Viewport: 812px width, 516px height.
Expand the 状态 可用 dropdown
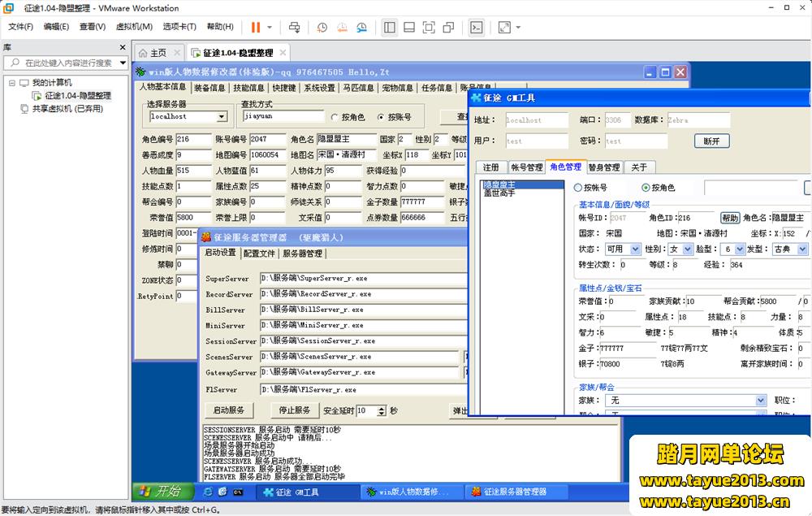[x=636, y=249]
